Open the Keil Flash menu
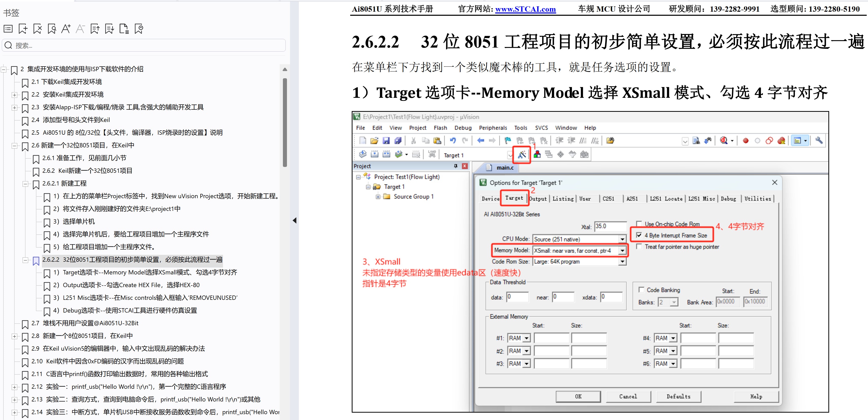The width and height of the screenshot is (868, 420). pyautogui.click(x=440, y=128)
